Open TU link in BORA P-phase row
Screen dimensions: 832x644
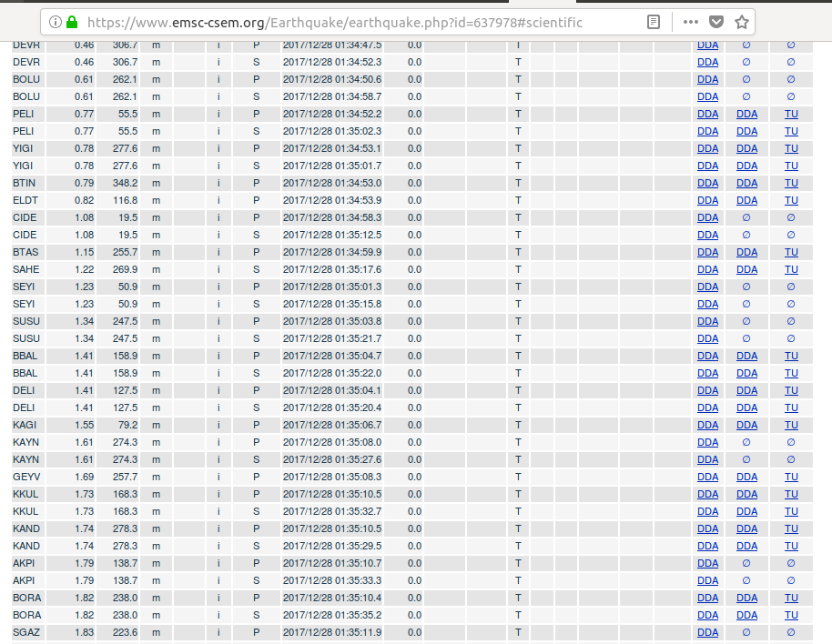(791, 598)
